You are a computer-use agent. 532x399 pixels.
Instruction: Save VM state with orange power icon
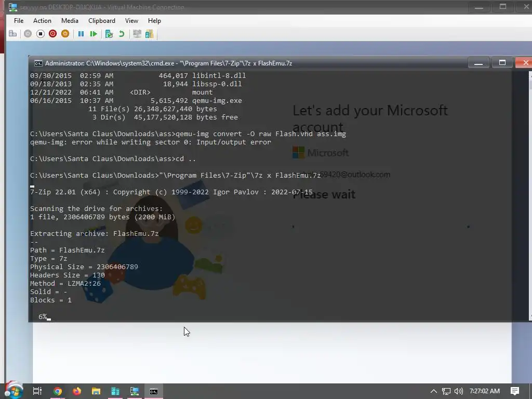coord(65,34)
